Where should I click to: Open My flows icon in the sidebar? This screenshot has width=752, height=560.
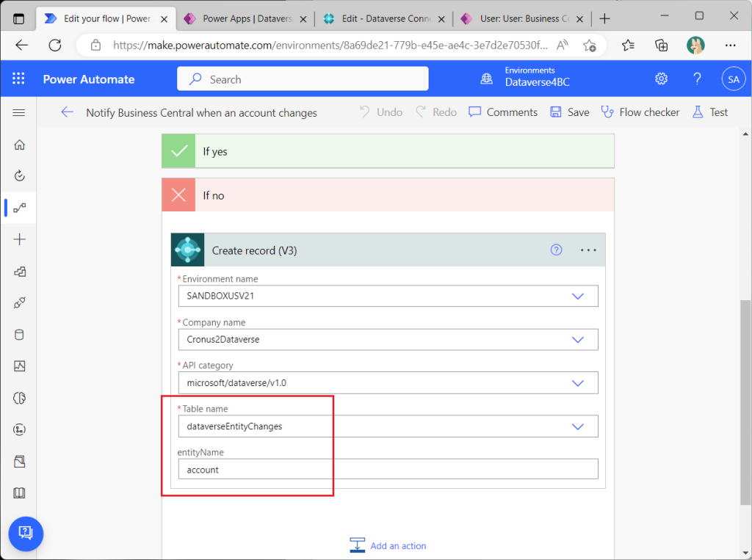coord(19,208)
